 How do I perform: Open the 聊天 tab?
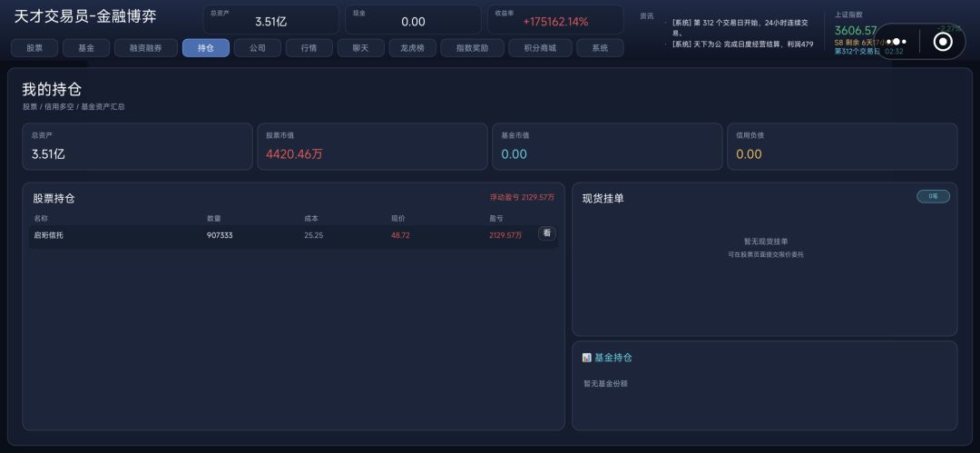(360, 48)
